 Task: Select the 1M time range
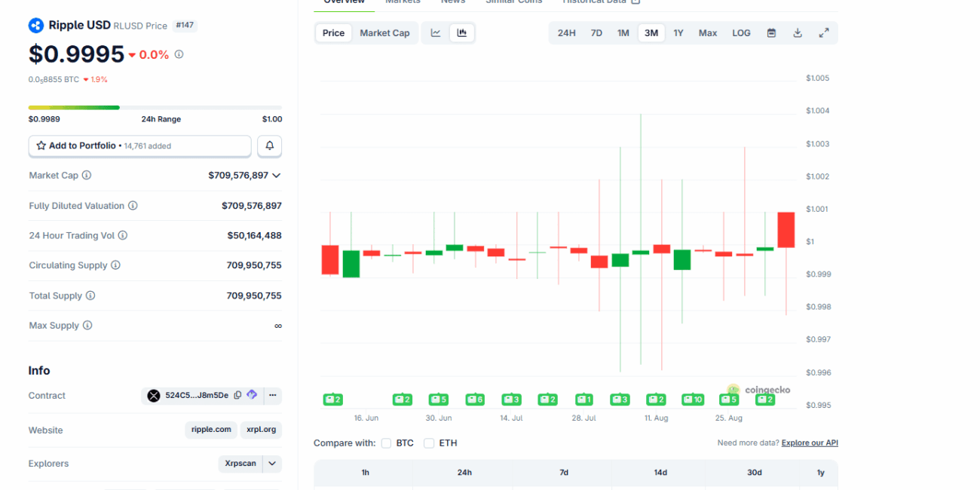[623, 33]
